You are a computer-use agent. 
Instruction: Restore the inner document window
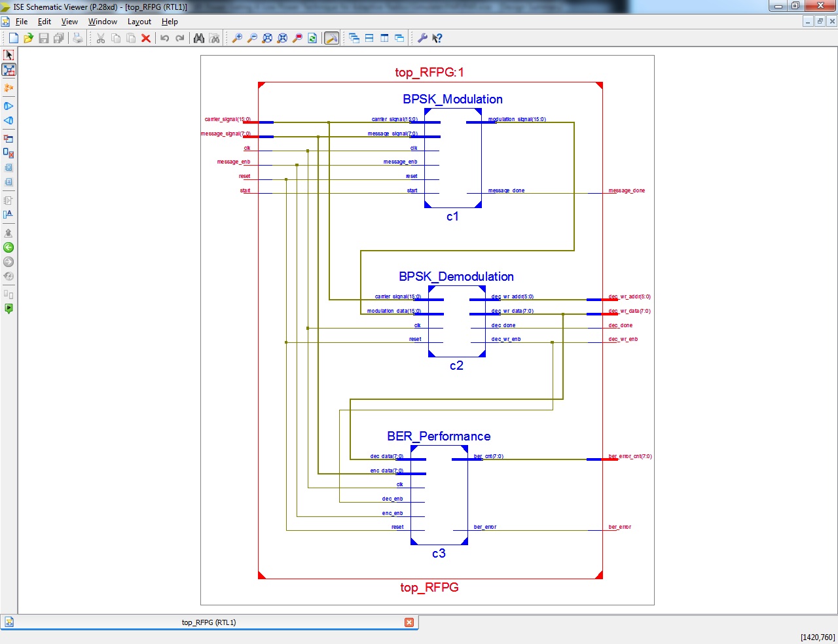tap(820, 22)
